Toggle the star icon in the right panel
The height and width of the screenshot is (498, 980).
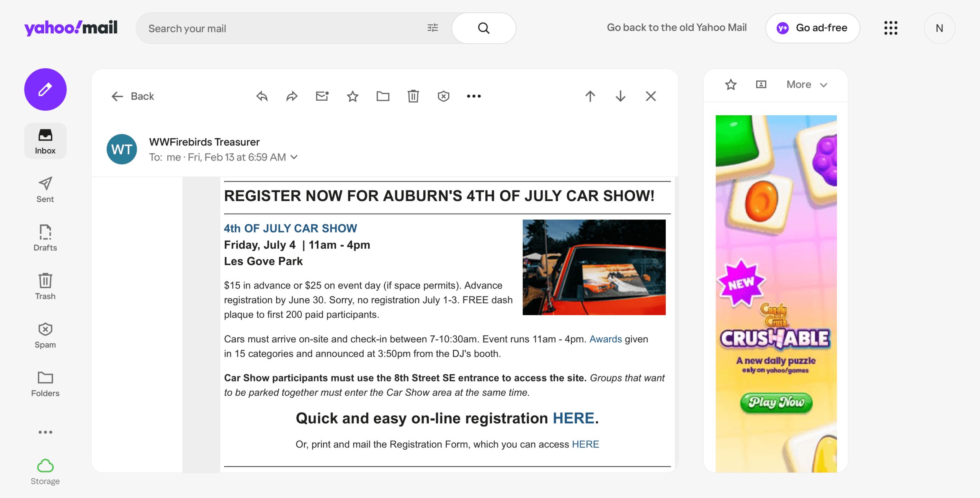click(731, 84)
